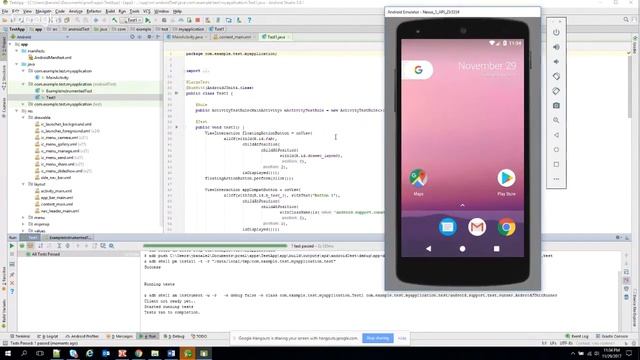Click the red Stop toolbar icon
640x360 pixels.
tap(198, 20)
